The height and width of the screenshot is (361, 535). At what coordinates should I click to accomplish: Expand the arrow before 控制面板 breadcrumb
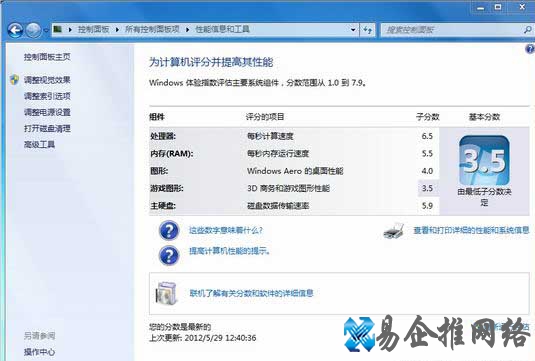coord(70,30)
